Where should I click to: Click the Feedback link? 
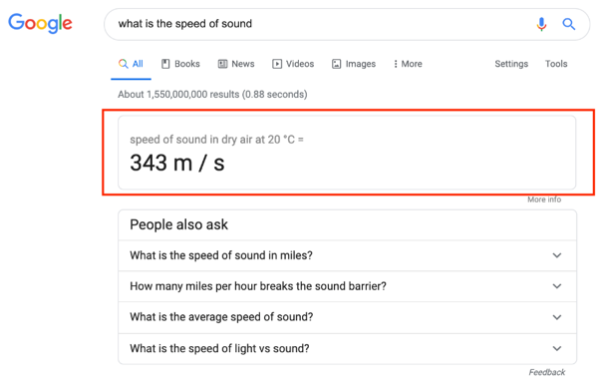point(547,372)
